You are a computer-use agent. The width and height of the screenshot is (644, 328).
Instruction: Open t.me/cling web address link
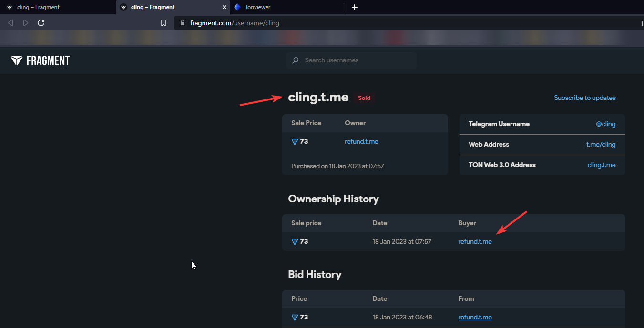pos(601,144)
